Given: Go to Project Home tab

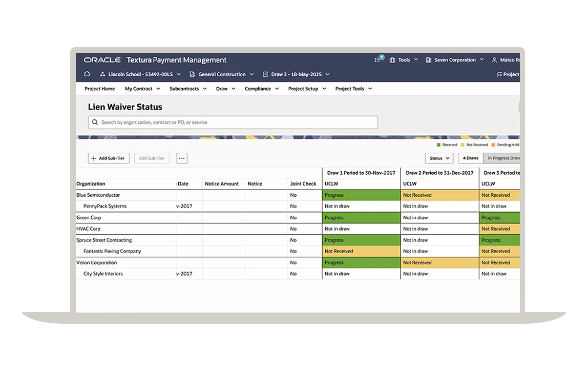Looking at the screenshot, I should coord(100,89).
